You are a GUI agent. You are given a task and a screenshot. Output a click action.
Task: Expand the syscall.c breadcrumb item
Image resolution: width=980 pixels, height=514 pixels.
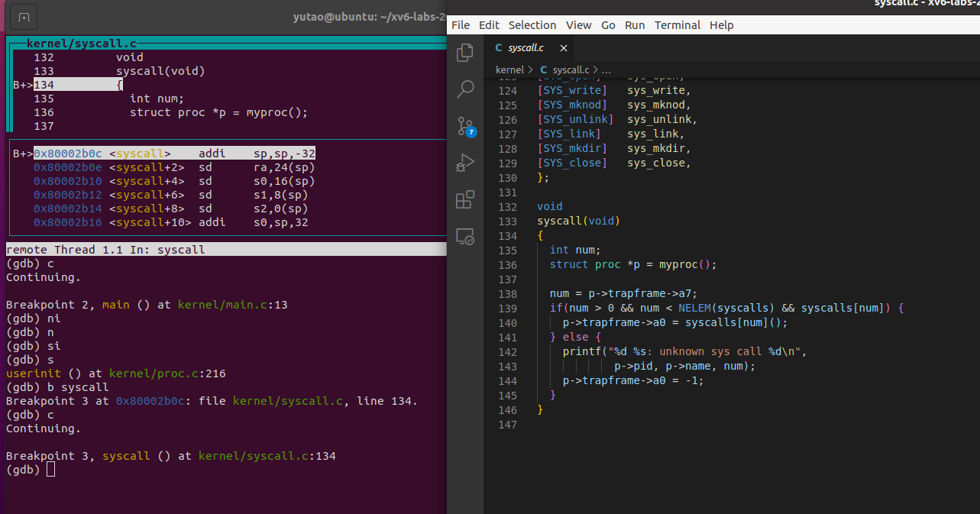(x=571, y=70)
